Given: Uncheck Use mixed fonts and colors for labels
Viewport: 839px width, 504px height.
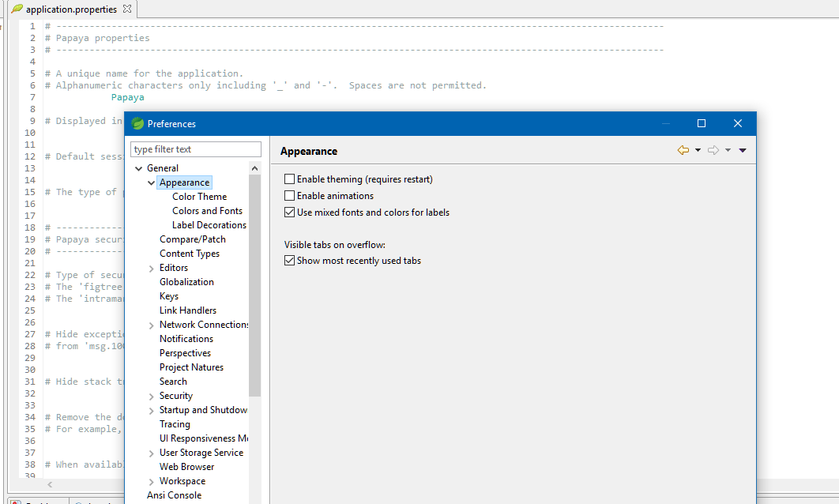Looking at the screenshot, I should [x=289, y=213].
